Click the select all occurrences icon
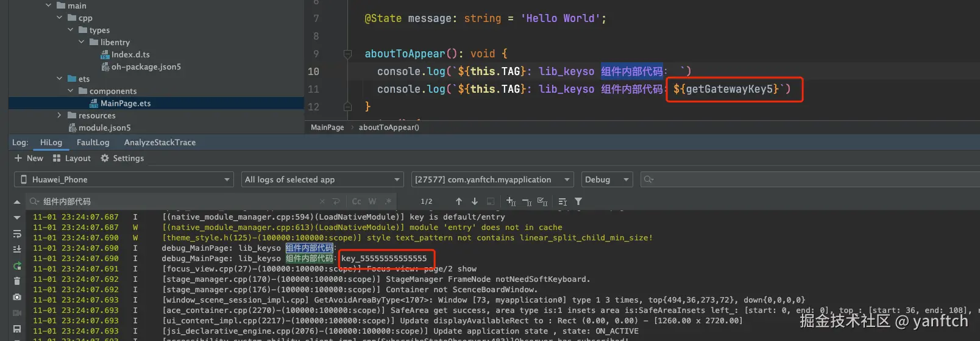The width and height of the screenshot is (980, 341). 542,201
